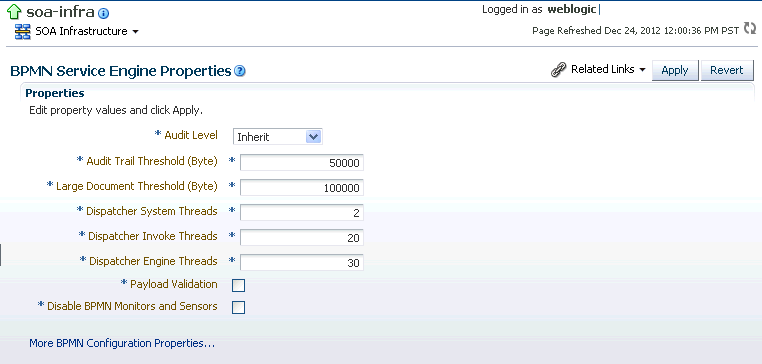Click the Dispatcher Engine Threads input field

point(302,262)
